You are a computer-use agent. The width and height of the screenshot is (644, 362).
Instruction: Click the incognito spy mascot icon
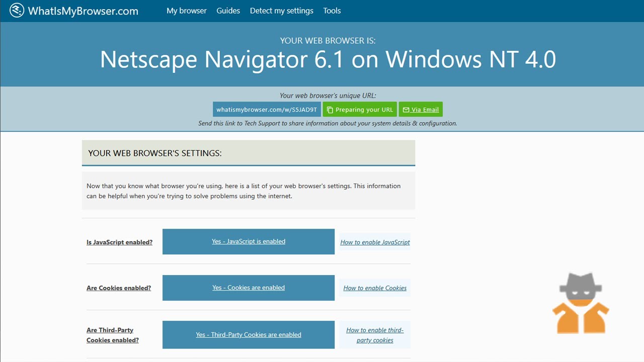click(x=581, y=303)
